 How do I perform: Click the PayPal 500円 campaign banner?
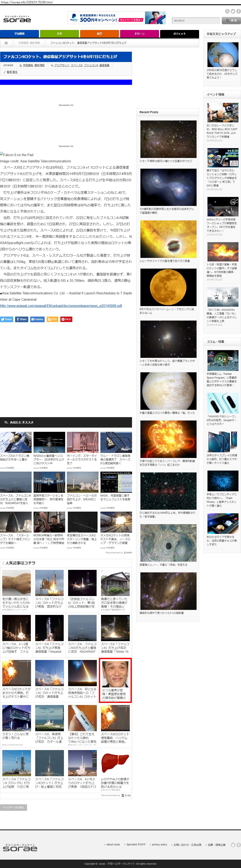116,18
